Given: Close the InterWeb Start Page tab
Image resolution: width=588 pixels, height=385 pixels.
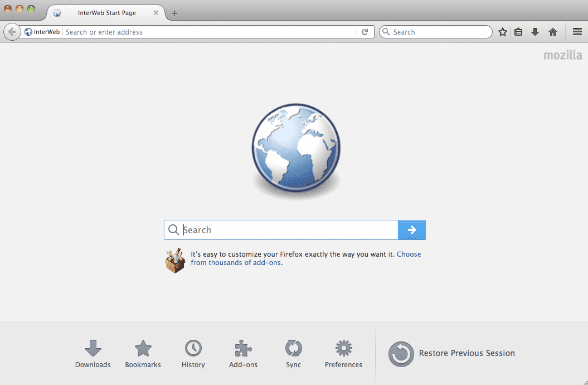Looking at the screenshot, I should pyautogui.click(x=156, y=13).
